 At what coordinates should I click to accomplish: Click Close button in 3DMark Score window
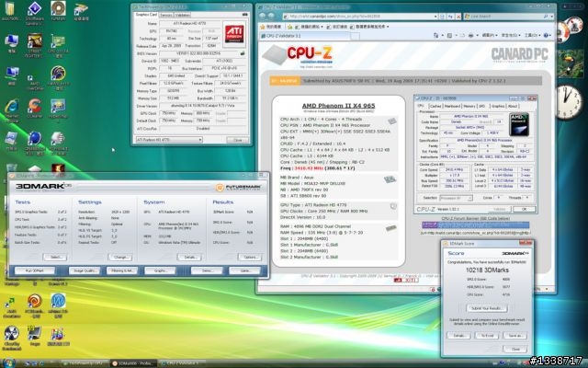515,349
